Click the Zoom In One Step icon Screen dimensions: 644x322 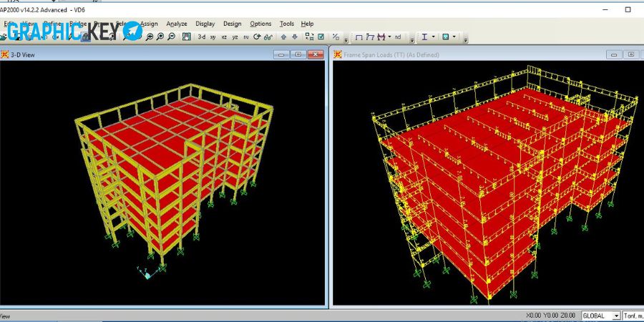coord(160,37)
